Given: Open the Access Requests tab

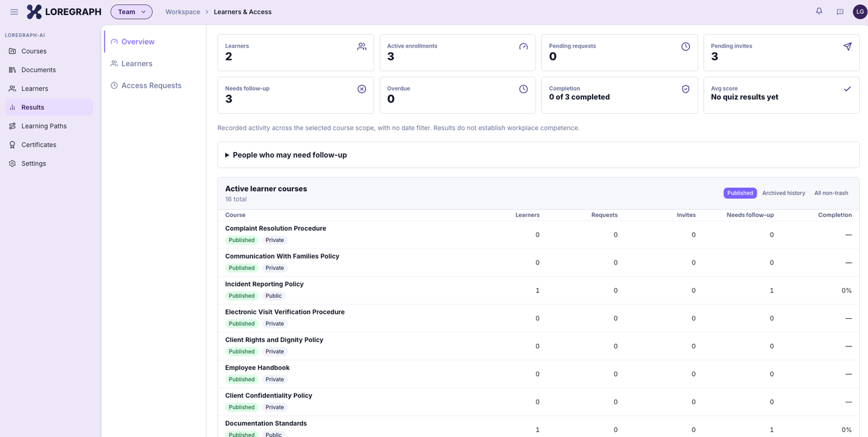Looking at the screenshot, I should tap(154, 86).
